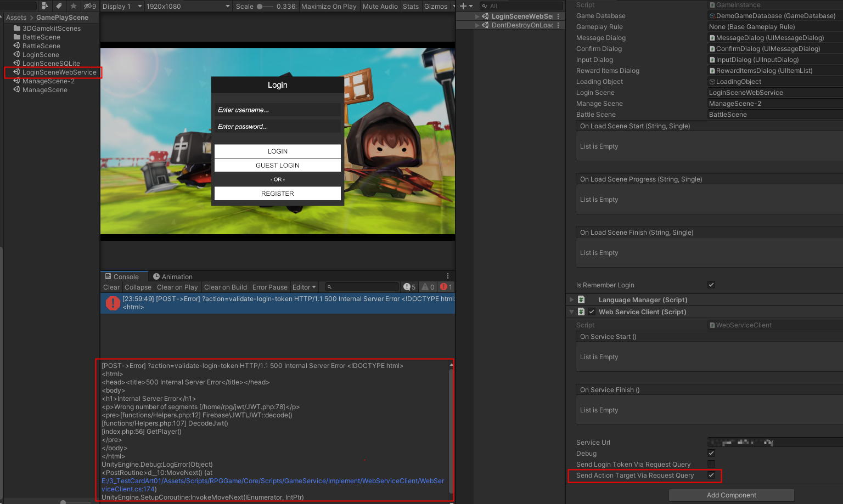Click the favorites star icon in the toolbar

tap(74, 5)
